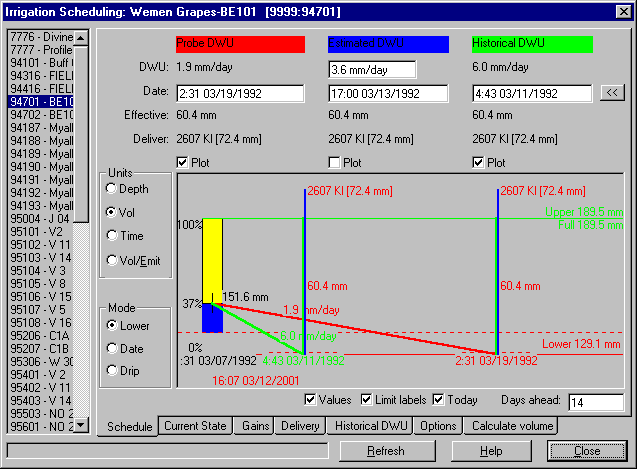Click the Probe date field 2:31 03/19/1992
This screenshot has height=469, width=637.
[240, 93]
